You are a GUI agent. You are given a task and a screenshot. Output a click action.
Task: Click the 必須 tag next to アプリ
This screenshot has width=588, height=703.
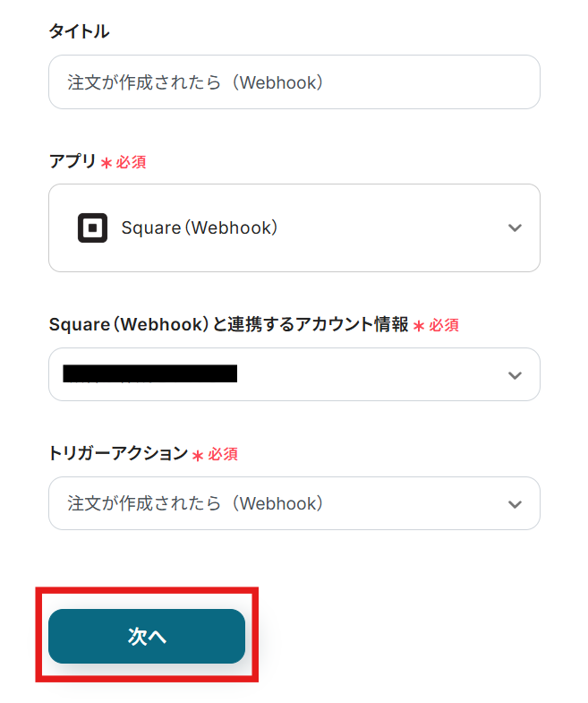[131, 163]
